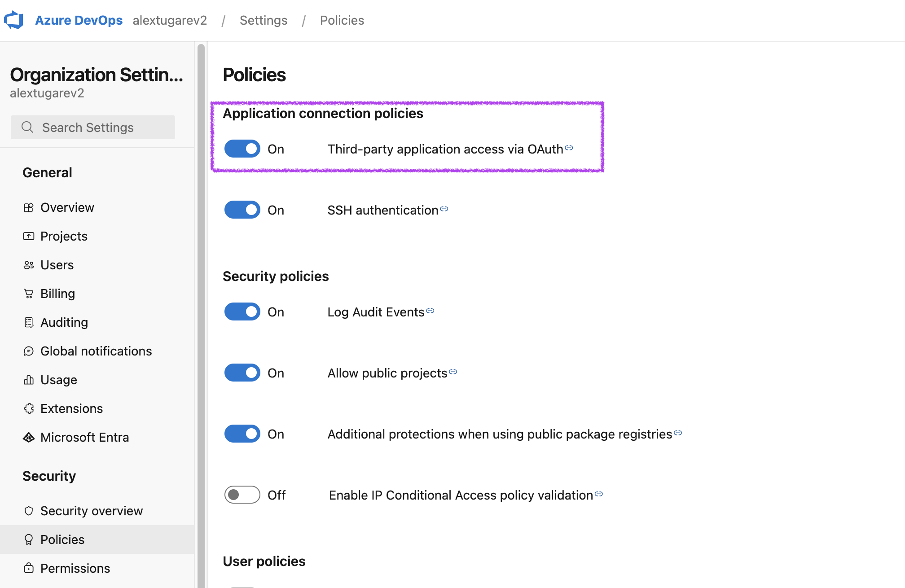This screenshot has width=905, height=588.
Task: Click the Projects sidebar icon
Action: (x=29, y=236)
